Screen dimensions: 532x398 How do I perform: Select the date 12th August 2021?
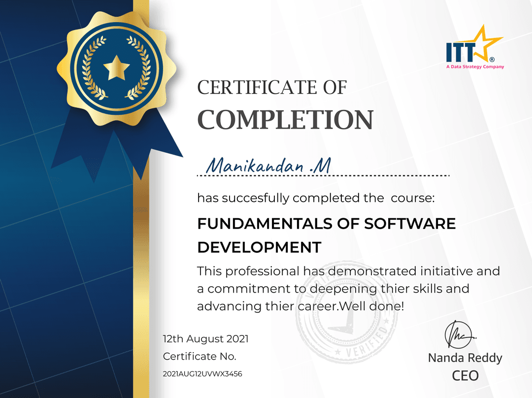click(x=205, y=339)
